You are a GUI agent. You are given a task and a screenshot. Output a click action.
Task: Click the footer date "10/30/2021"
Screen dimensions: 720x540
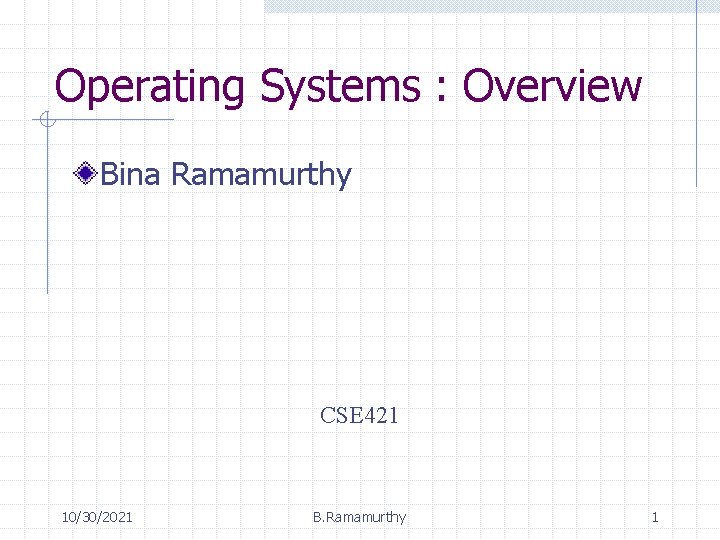click(x=97, y=518)
